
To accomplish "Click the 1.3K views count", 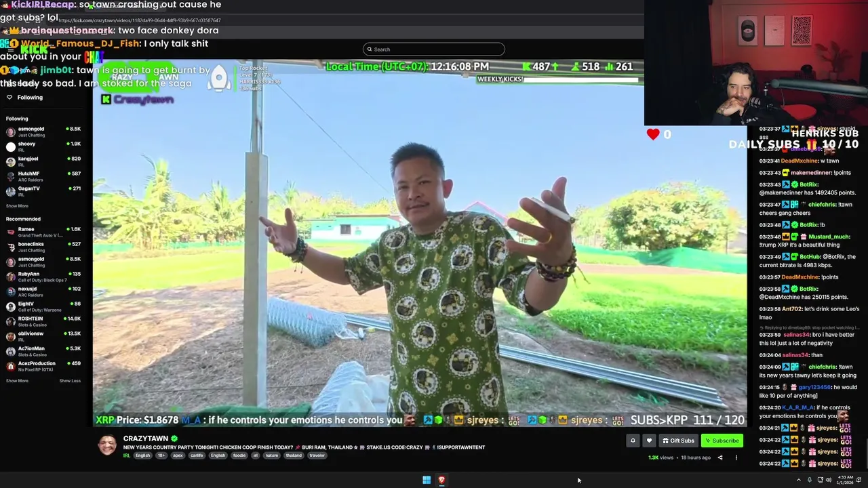I will 660,457.
